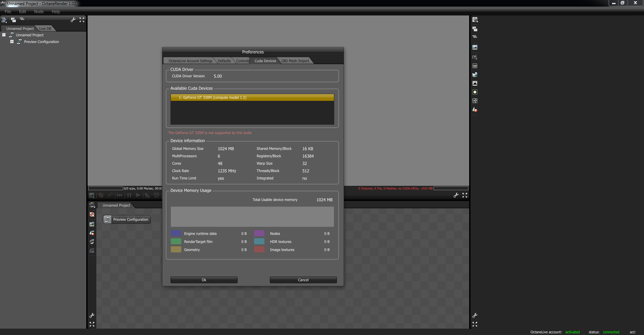Maximize the outliner panel
The height and width of the screenshot is (335, 644).
coord(82,20)
